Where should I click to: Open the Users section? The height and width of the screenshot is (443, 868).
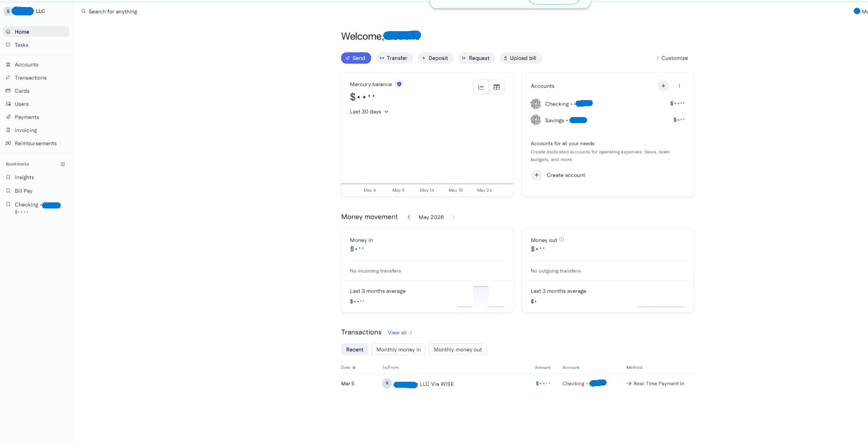36,104
